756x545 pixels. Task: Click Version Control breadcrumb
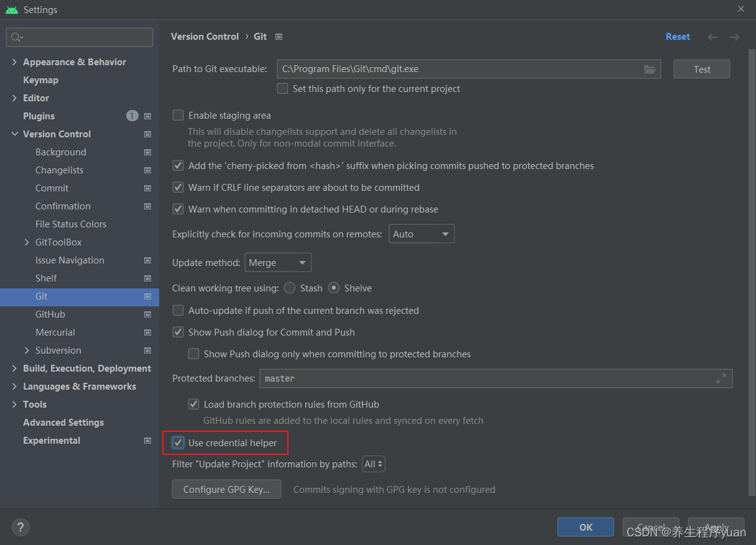205,37
